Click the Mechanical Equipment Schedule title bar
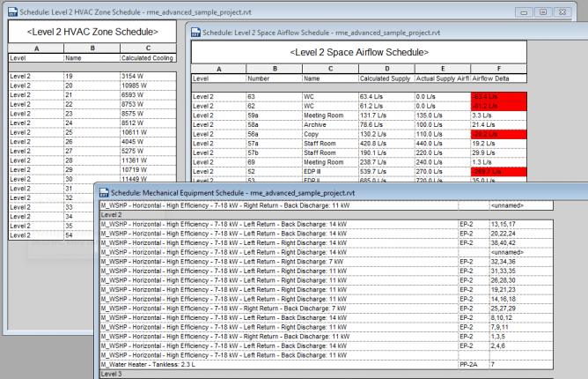The height and width of the screenshot is (379, 588). (x=342, y=193)
